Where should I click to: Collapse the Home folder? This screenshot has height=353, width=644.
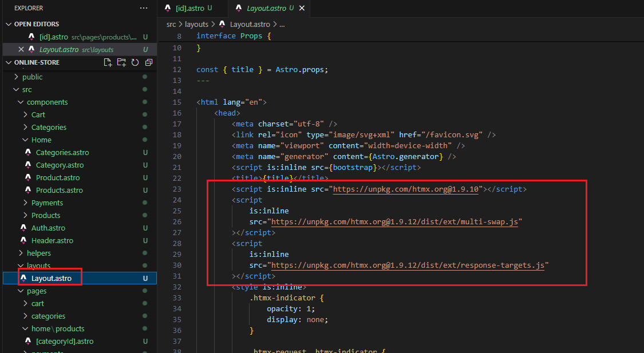tap(25, 140)
